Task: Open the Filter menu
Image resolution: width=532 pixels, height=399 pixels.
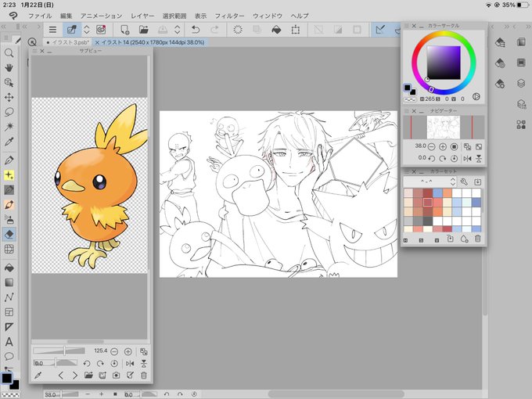Action: point(229,16)
